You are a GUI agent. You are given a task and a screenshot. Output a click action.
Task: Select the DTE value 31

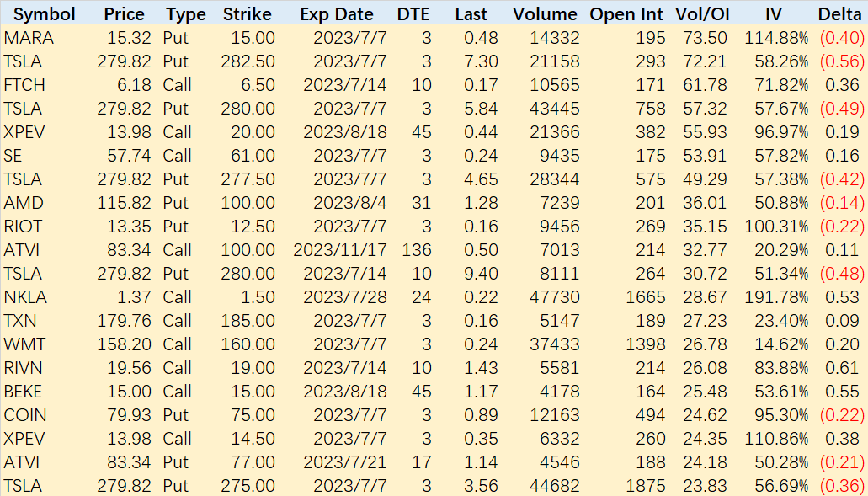pyautogui.click(x=421, y=203)
